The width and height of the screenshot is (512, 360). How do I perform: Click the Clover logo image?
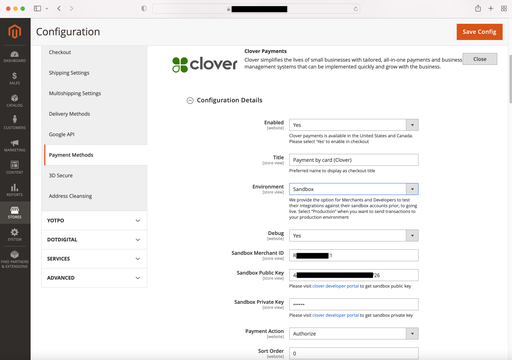[x=205, y=64]
